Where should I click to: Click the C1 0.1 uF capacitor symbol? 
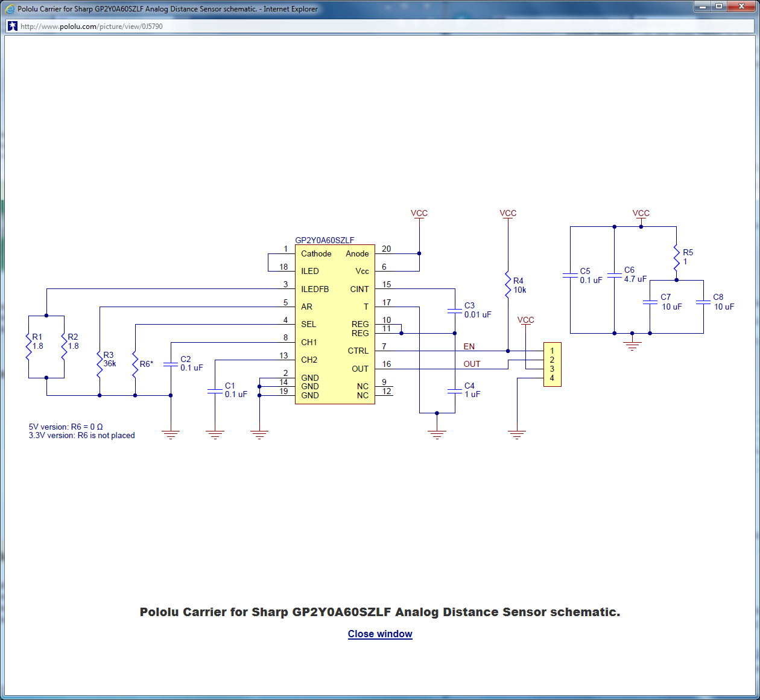215,390
